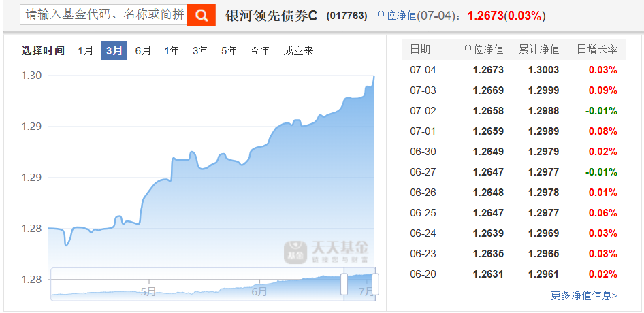Open 更多净值信息 link
Viewport: 644px width, 313px height.
pos(584,295)
